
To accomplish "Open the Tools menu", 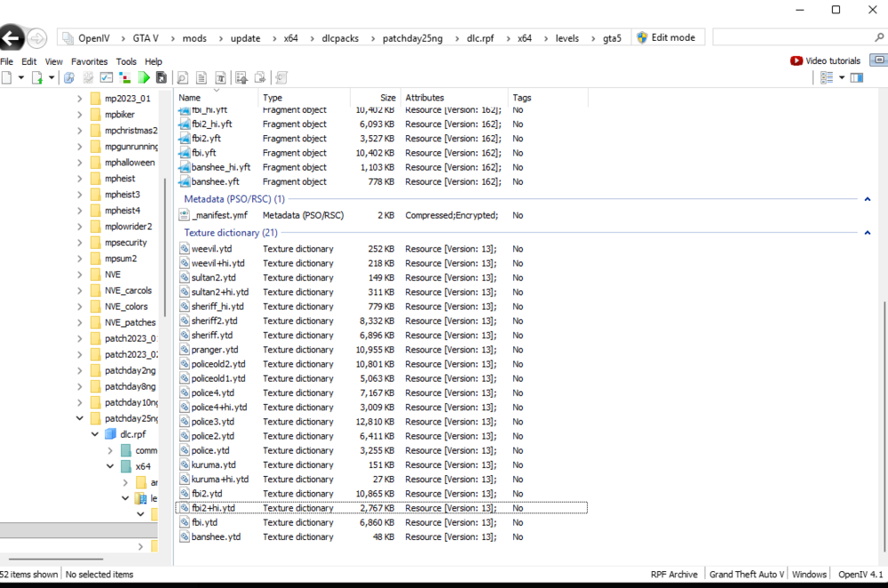I will [126, 61].
